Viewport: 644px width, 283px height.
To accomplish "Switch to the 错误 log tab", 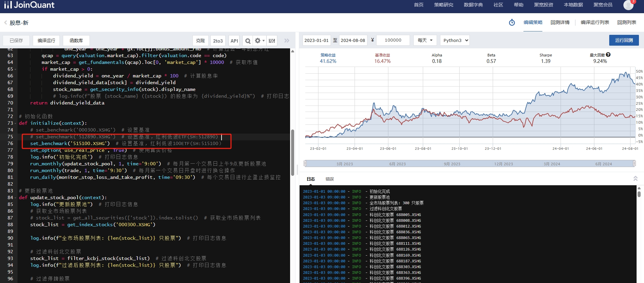I will pyautogui.click(x=330, y=179).
